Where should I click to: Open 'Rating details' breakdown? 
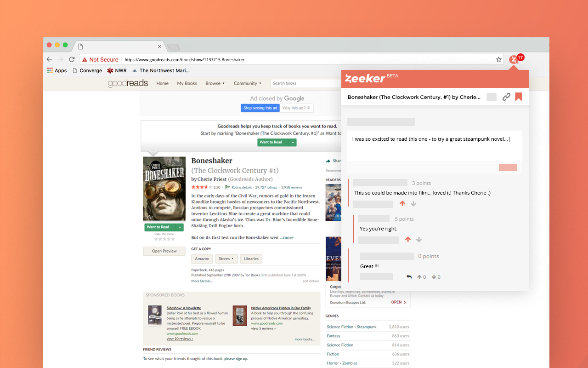242,187
